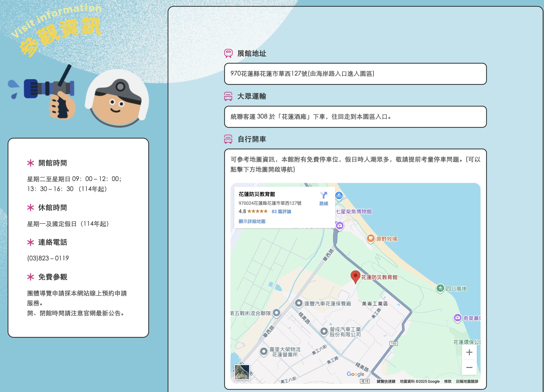
Task: Click the phone number (03)823-0119
Action: (x=48, y=258)
